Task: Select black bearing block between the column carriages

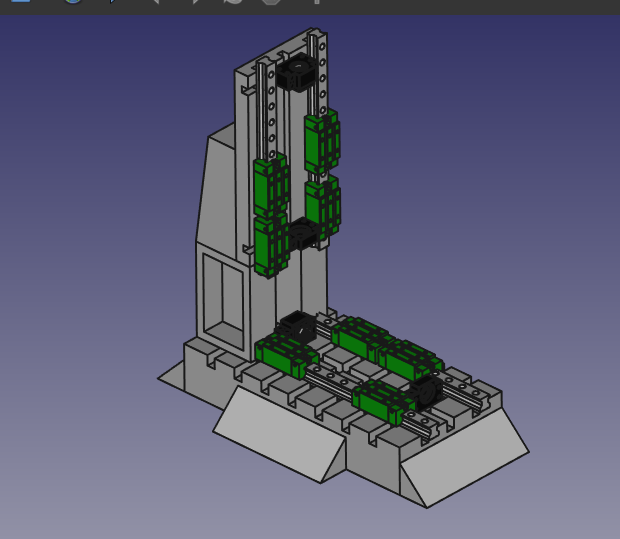Action: point(302,234)
